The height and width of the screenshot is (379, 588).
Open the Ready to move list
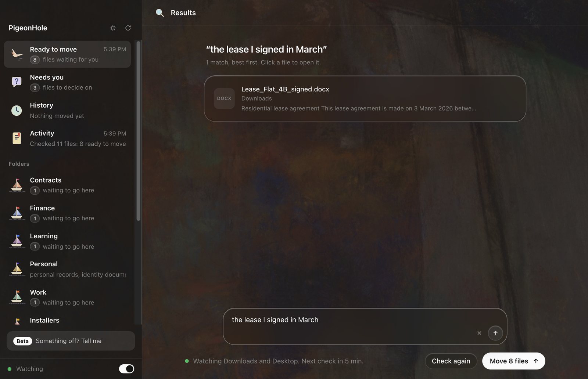point(67,54)
